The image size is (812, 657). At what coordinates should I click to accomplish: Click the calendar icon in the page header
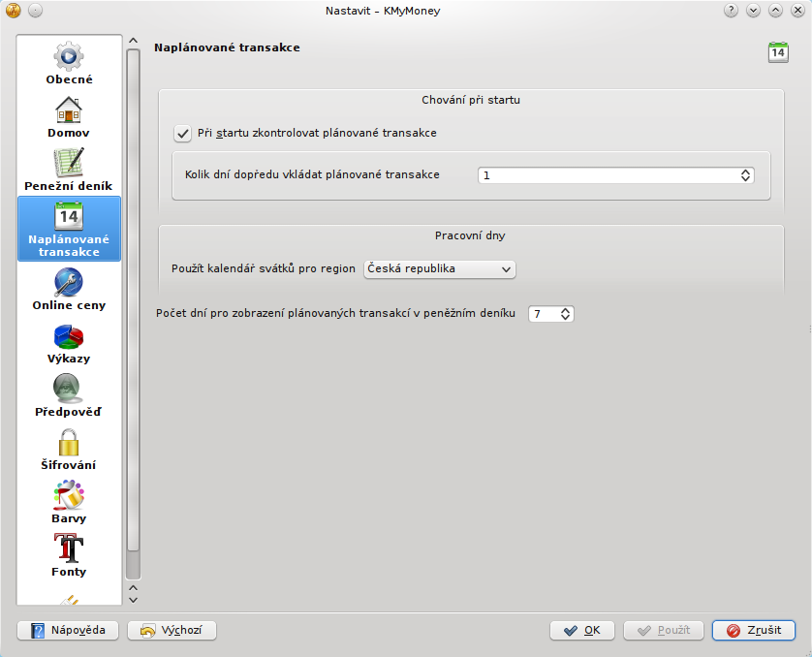[778, 52]
